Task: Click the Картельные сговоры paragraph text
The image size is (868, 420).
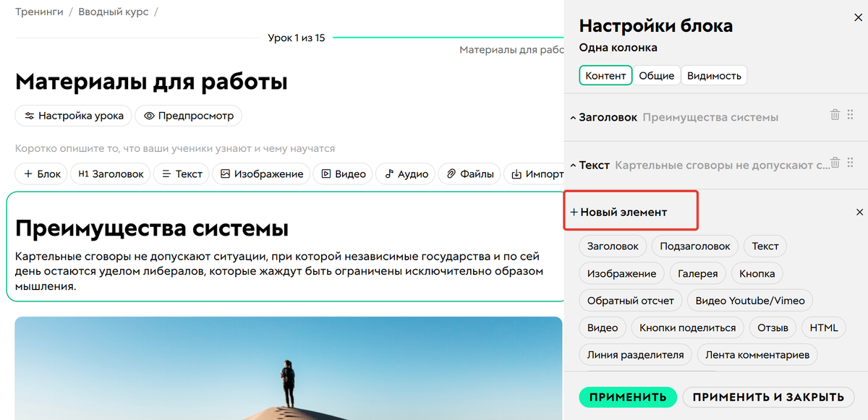Action: pyautogui.click(x=278, y=271)
